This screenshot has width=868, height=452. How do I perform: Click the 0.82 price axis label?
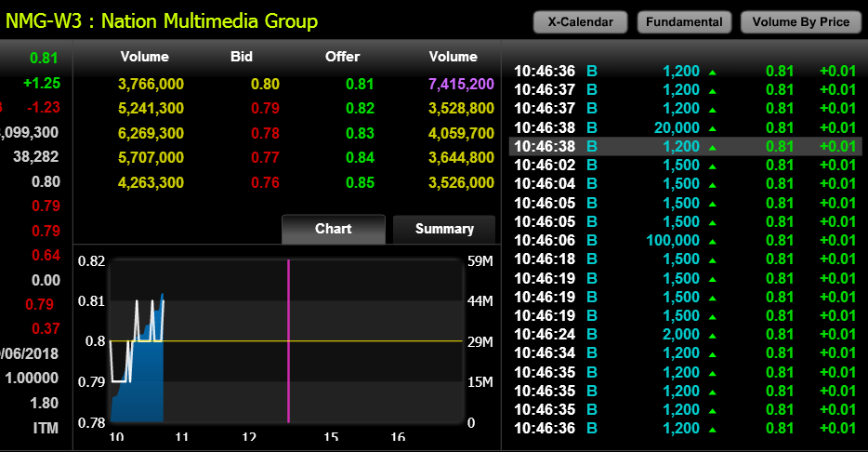91,261
